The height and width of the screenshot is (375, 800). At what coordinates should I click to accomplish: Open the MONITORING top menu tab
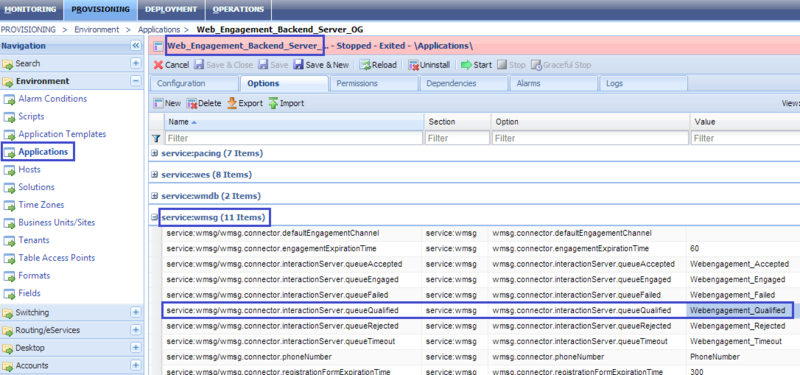click(31, 9)
